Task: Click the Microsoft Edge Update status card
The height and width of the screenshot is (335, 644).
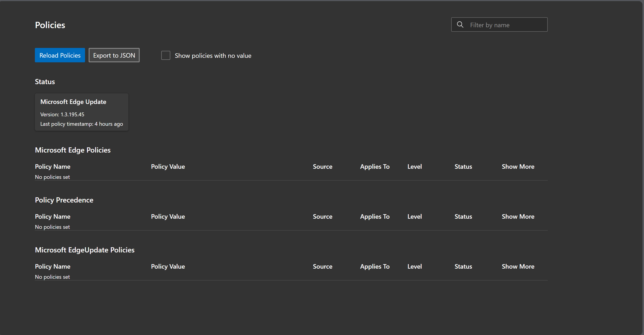Action: (81, 112)
